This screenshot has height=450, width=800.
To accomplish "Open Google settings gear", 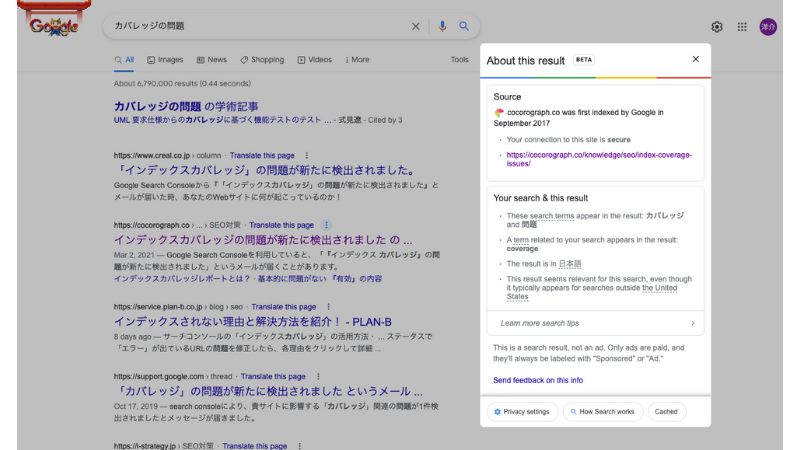I will [717, 27].
